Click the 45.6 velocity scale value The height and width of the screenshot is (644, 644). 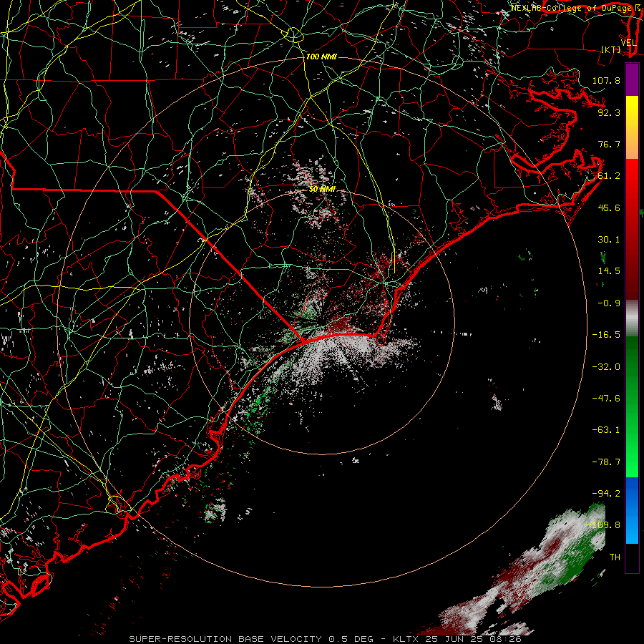pyautogui.click(x=609, y=208)
